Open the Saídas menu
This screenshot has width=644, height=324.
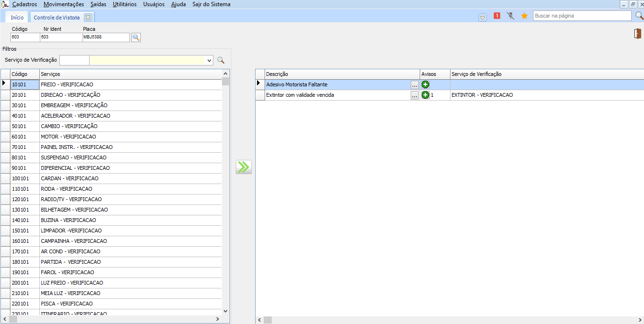[x=98, y=4]
